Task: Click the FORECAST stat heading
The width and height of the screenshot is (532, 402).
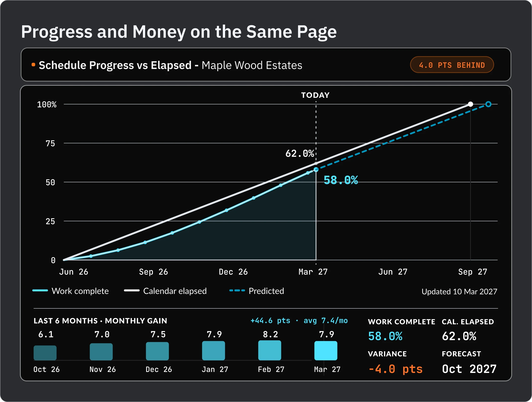Action: 461,354
